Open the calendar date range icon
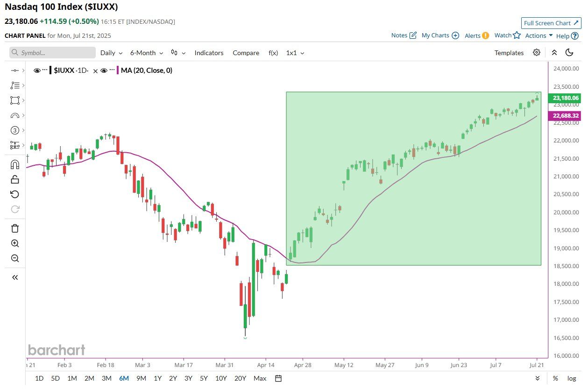588x389 pixels. tap(278, 378)
